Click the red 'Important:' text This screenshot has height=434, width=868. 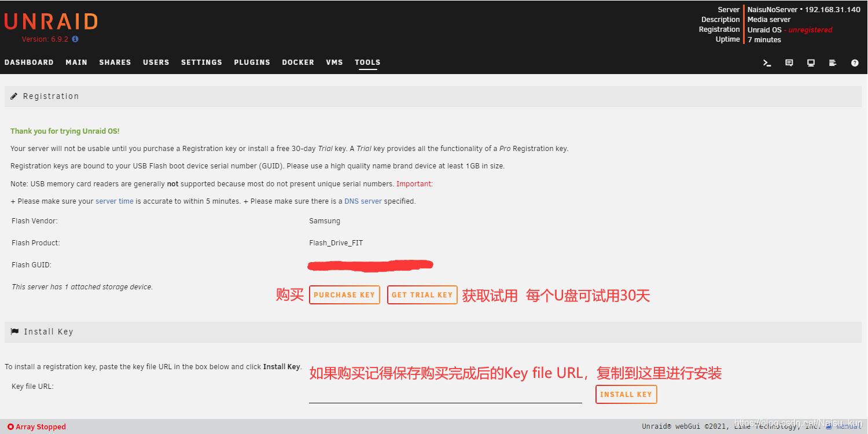click(x=414, y=184)
